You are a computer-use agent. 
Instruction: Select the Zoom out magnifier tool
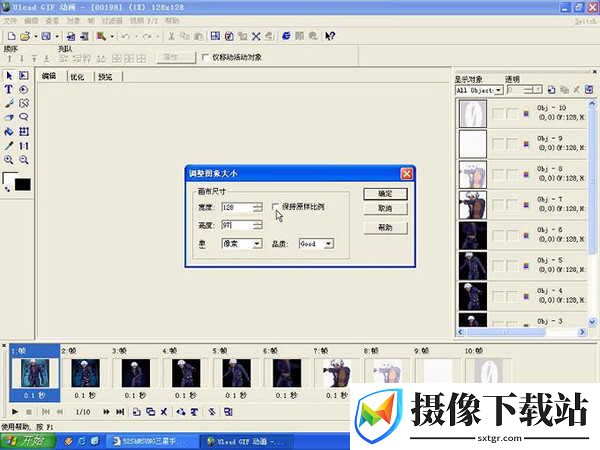click(24, 160)
